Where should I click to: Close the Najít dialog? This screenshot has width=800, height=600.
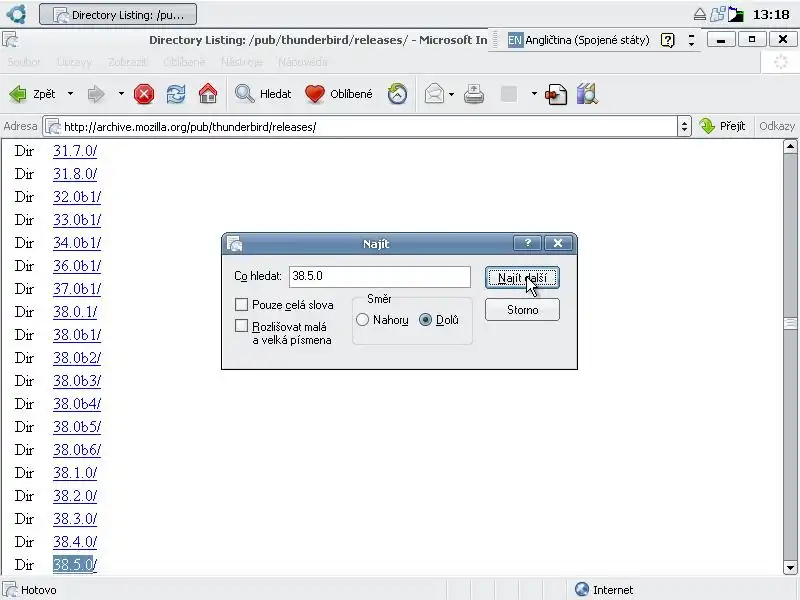point(558,243)
